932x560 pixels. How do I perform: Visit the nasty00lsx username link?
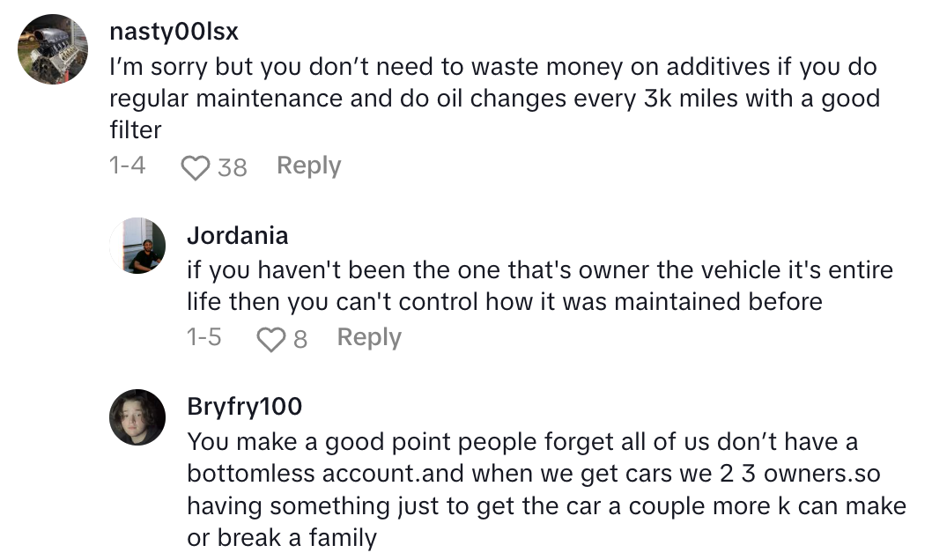pos(174,33)
